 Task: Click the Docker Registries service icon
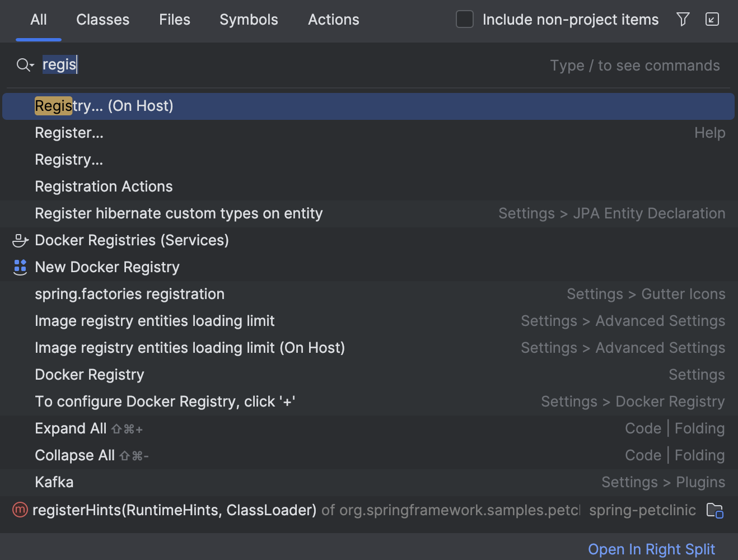point(20,240)
